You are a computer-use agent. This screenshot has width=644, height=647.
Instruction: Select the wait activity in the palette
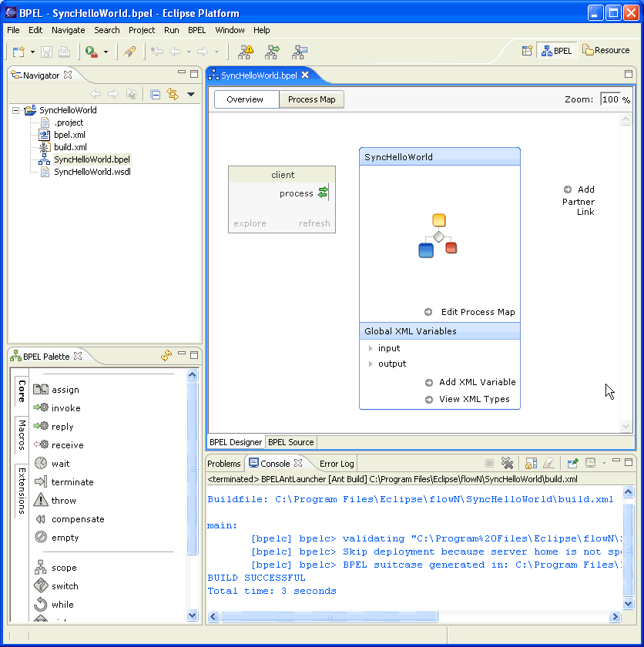[x=52, y=464]
